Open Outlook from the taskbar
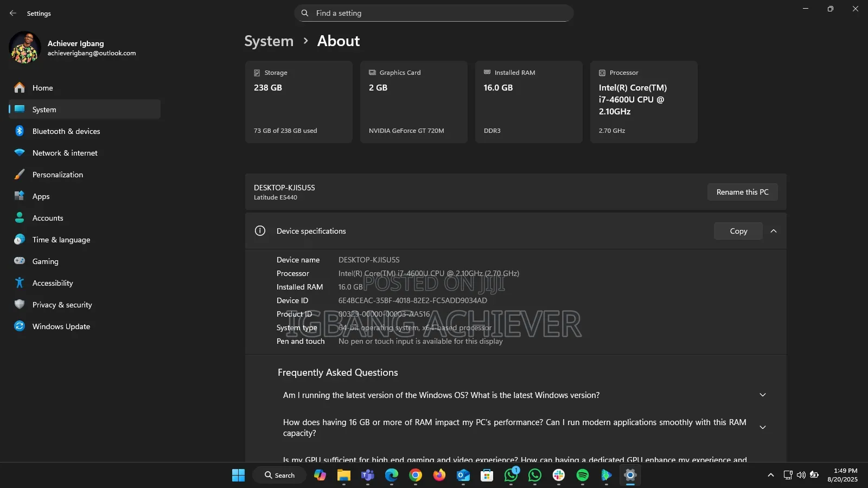This screenshot has width=868, height=488. 463,476
